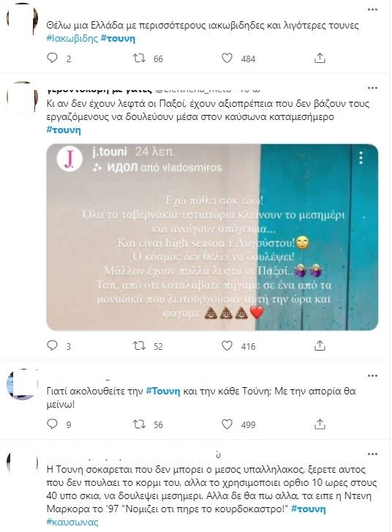Image resolution: width=392 pixels, height=532 pixels.
Task: Open the three-dot menu inside story image
Action: coord(361,158)
